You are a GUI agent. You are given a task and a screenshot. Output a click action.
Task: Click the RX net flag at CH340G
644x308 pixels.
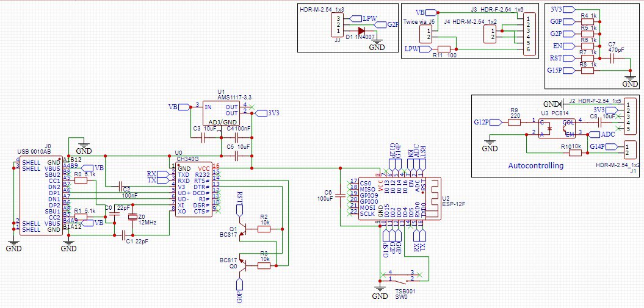pyautogui.click(x=157, y=174)
